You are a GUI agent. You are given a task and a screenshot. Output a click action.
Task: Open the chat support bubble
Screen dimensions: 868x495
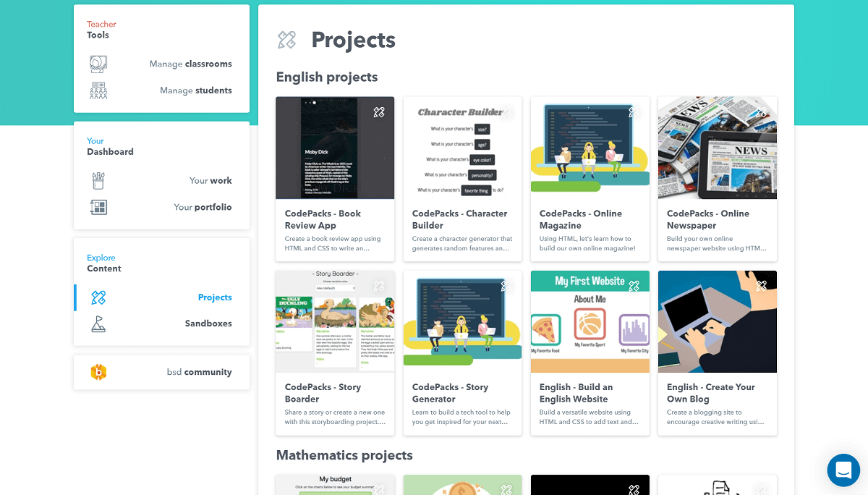[x=843, y=470]
